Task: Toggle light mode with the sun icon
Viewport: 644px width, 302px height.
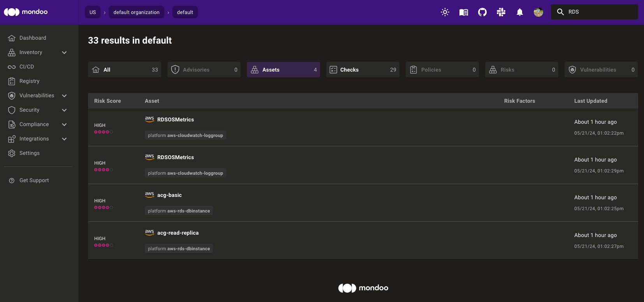Action: tap(445, 12)
